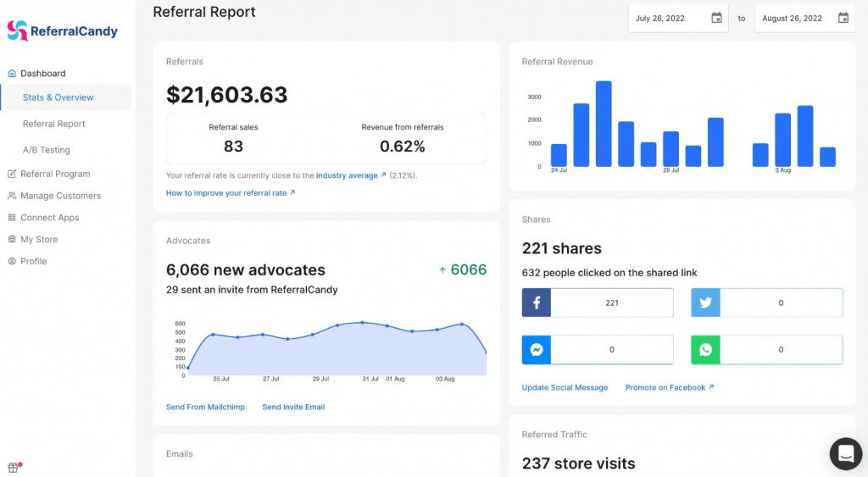Screen dimensions: 868x477
Task: Click Send From Mailchimp link
Action: point(205,407)
